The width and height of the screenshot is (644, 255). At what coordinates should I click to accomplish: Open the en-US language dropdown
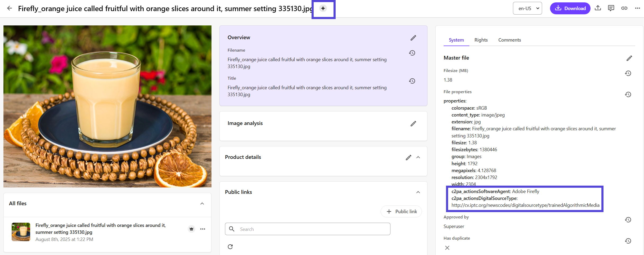click(x=527, y=8)
